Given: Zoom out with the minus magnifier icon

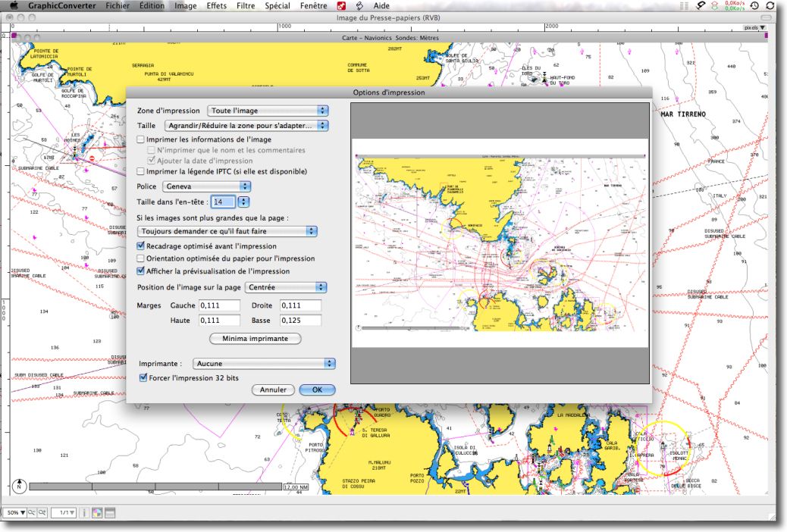Looking at the screenshot, I should click(x=32, y=512).
